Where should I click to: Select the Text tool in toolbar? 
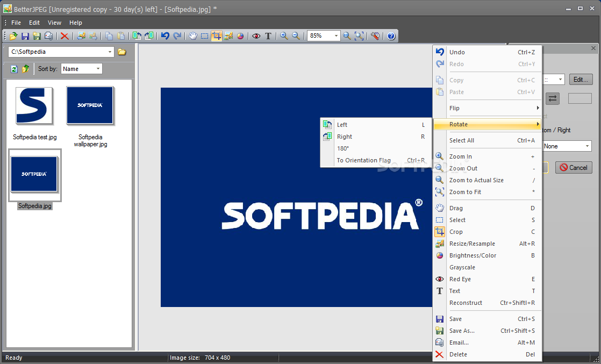tap(268, 36)
